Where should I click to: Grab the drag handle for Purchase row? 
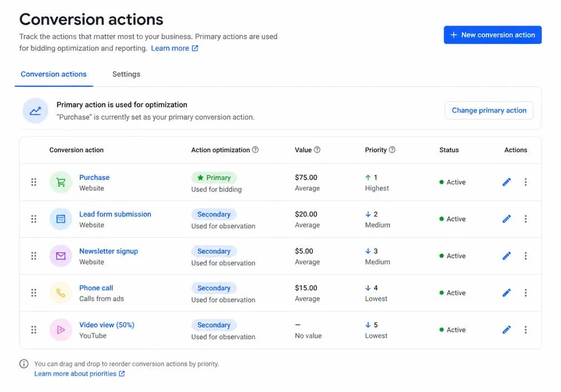pyautogui.click(x=33, y=182)
